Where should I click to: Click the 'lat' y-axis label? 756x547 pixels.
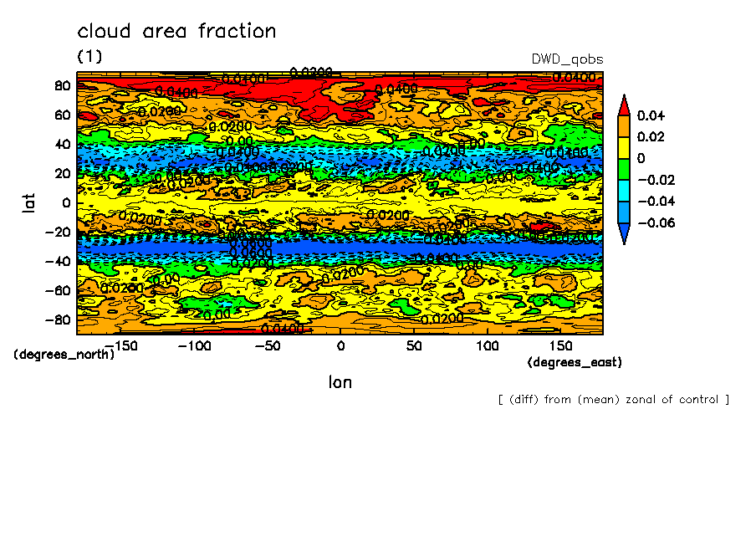pos(28,202)
